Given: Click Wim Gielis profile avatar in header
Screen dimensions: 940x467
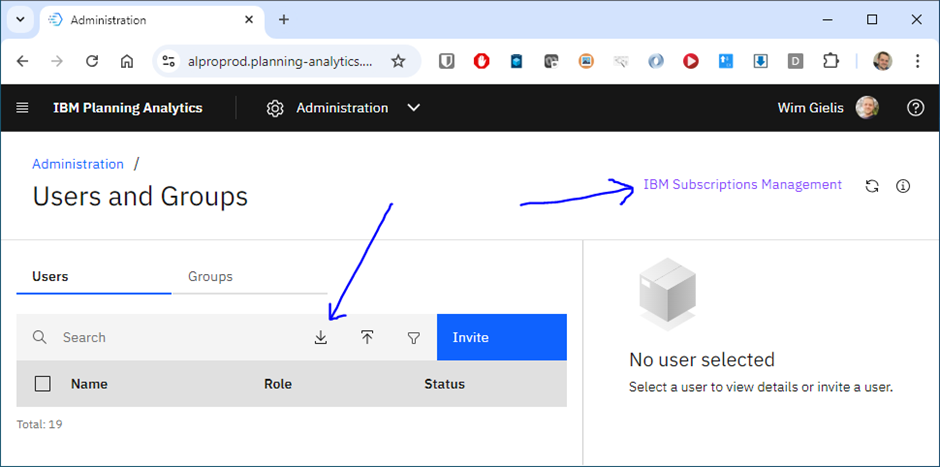Looking at the screenshot, I should (x=867, y=108).
